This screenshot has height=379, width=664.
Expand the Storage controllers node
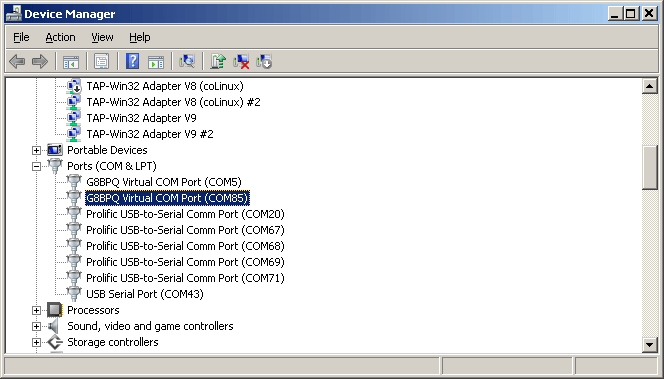pos(36,342)
